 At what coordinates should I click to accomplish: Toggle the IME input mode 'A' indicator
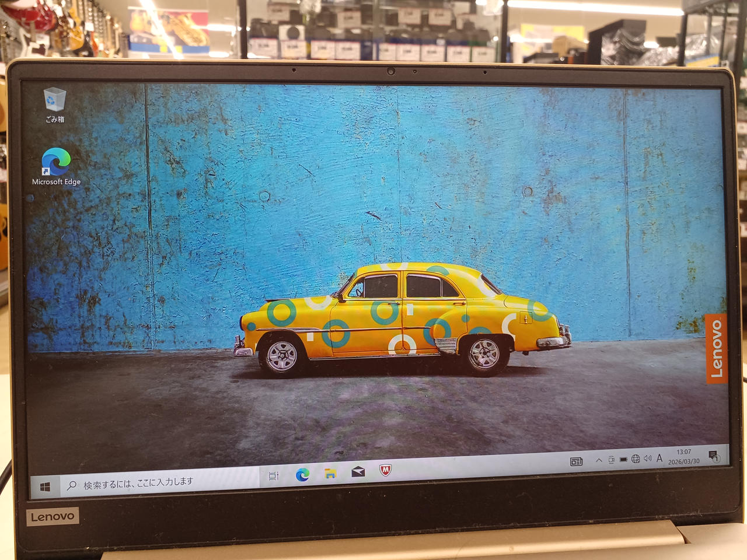pos(659,458)
